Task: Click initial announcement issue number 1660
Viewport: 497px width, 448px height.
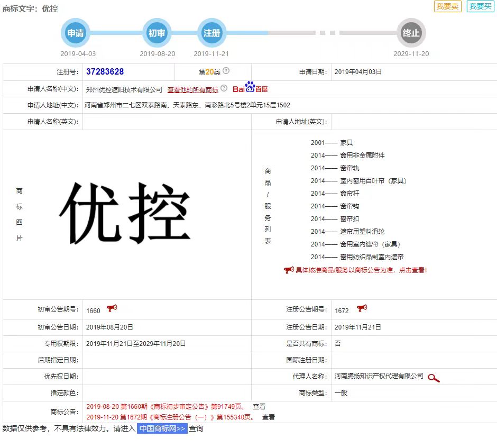Action: [x=93, y=310]
